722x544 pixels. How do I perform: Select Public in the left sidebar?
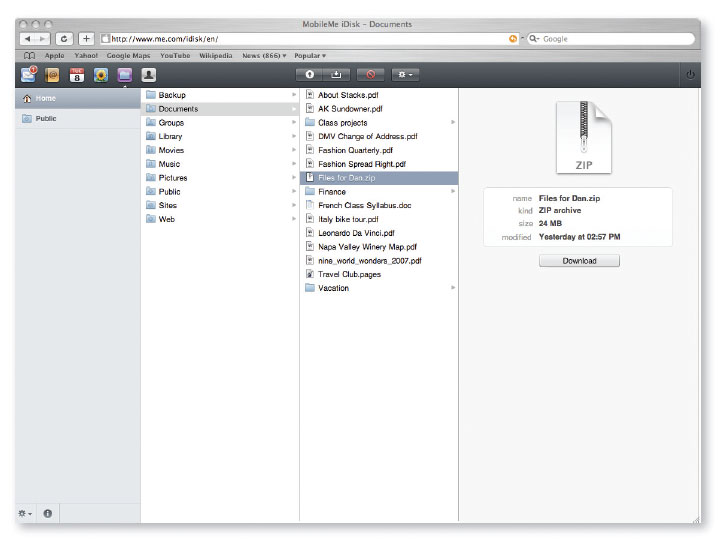[x=78, y=118]
